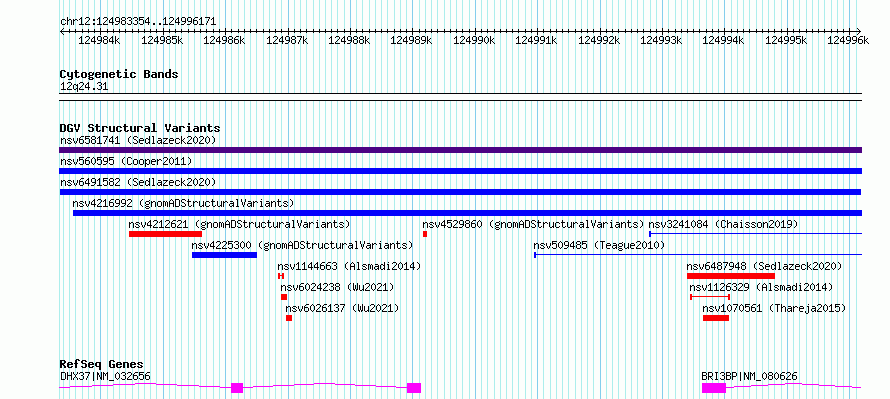Select the dark purple nsv6581741 variant bar
This screenshot has width=890, height=399.
[x=460, y=150]
